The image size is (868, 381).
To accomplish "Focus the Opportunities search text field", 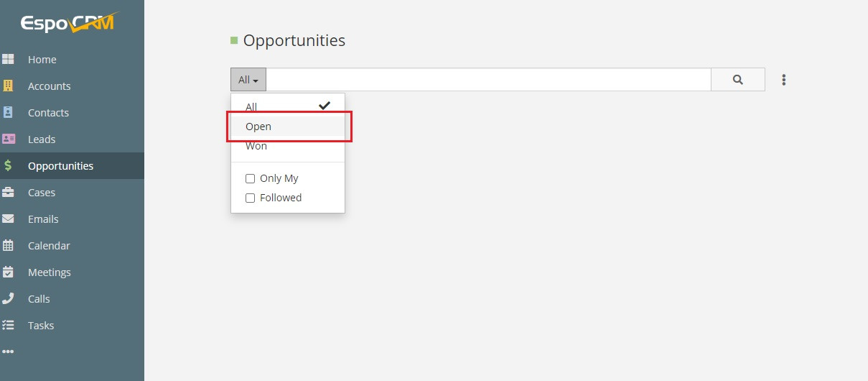I will coord(488,80).
